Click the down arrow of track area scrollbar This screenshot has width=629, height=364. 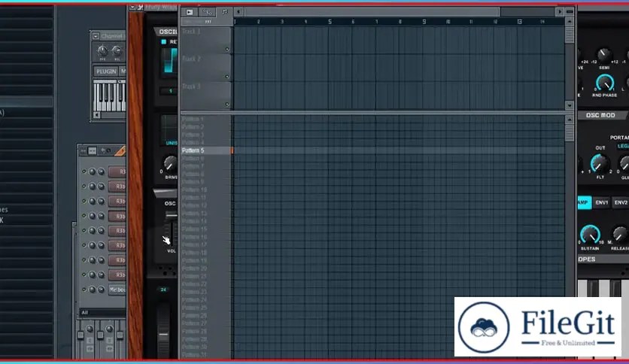coord(570,105)
